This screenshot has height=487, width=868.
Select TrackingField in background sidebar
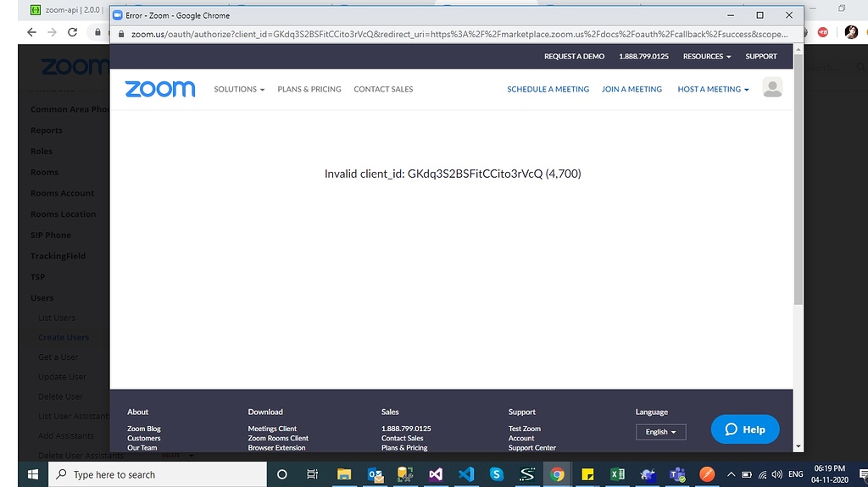[x=58, y=256]
